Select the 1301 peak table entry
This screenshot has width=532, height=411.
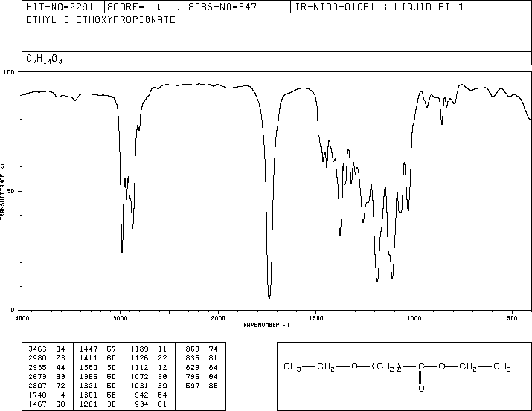[x=97, y=395]
